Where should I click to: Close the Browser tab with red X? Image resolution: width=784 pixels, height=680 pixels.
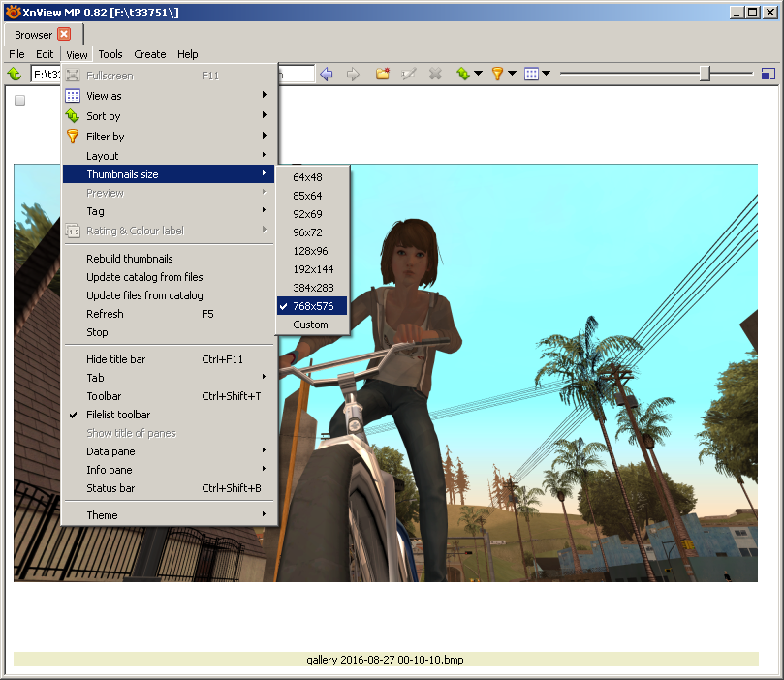coord(64,34)
